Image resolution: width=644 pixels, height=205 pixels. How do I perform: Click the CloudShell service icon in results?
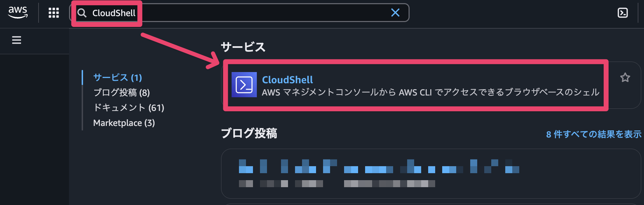(244, 85)
